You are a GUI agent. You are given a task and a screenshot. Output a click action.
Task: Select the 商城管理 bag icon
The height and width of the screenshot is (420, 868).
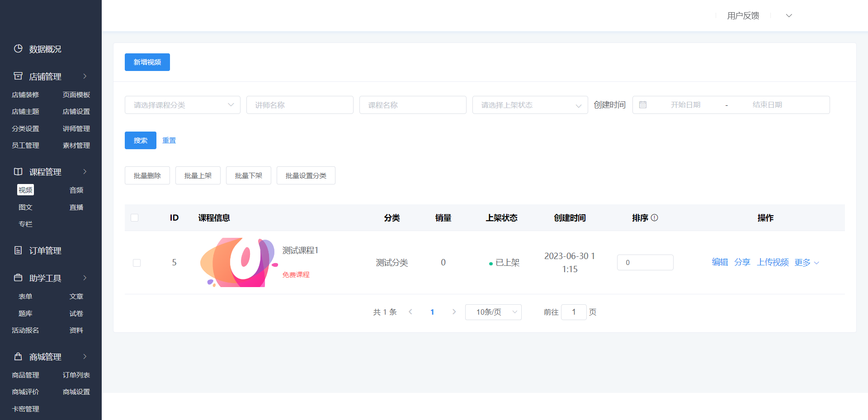point(18,356)
